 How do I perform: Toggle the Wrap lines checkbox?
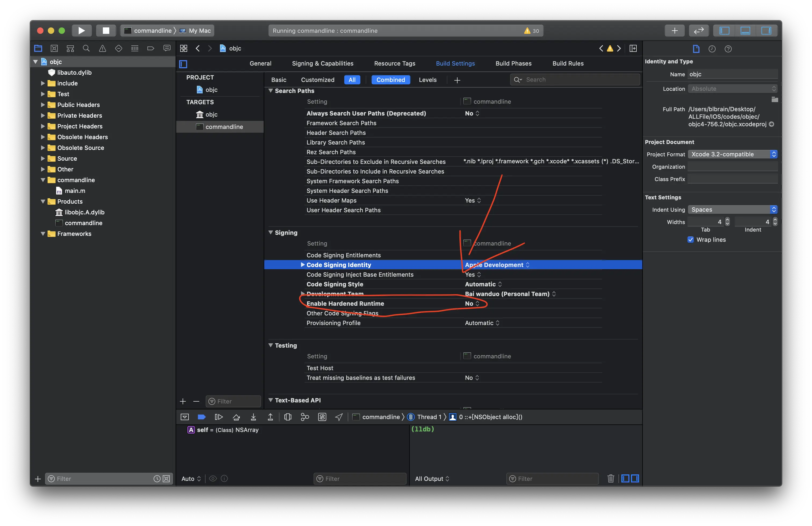point(691,240)
